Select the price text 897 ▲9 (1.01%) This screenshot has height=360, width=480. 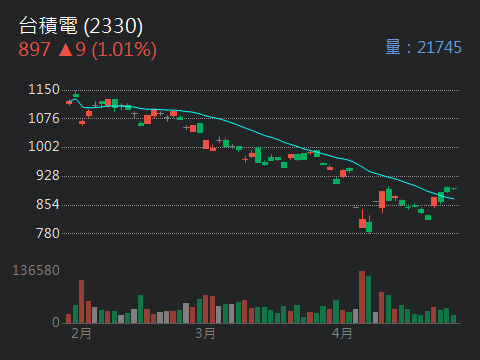pyautogui.click(x=87, y=50)
